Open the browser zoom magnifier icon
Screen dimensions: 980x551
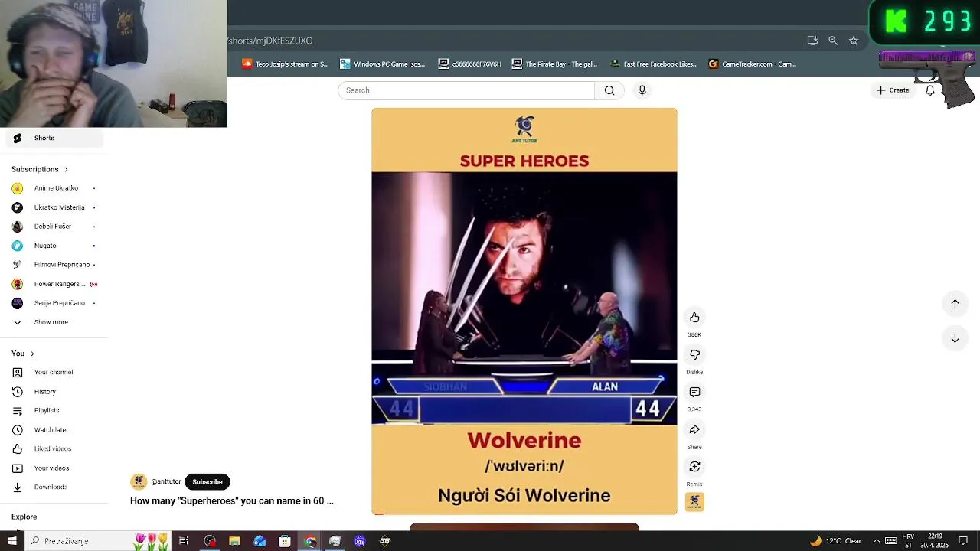coord(833,41)
